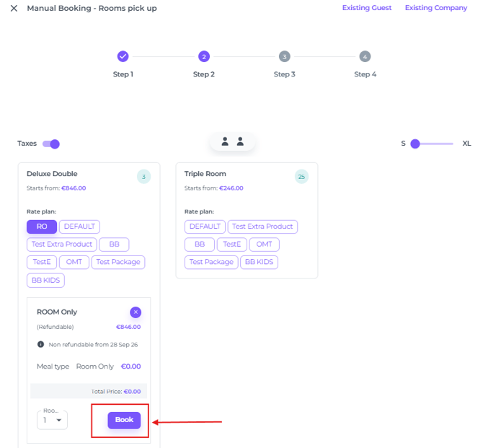
Task: Toggle the Taxes switch
Action: [x=51, y=144]
